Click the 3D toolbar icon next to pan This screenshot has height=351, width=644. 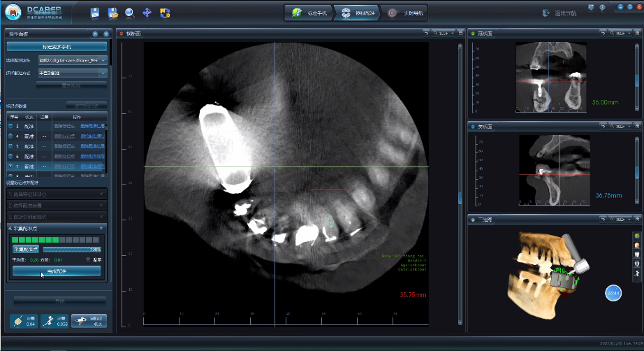[165, 13]
